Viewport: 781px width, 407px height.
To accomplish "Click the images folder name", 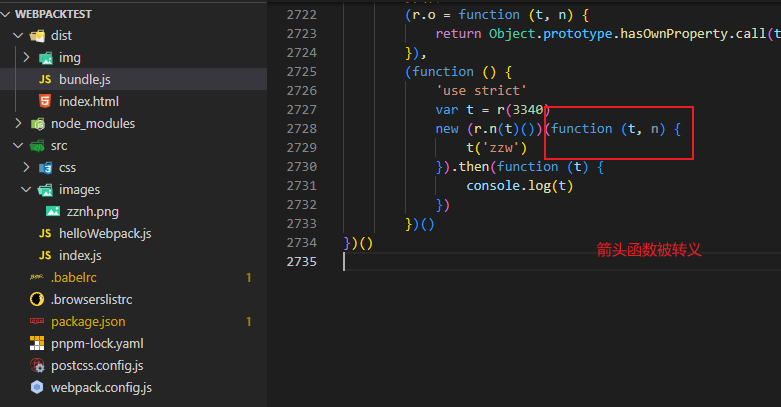I will pyautogui.click(x=79, y=190).
